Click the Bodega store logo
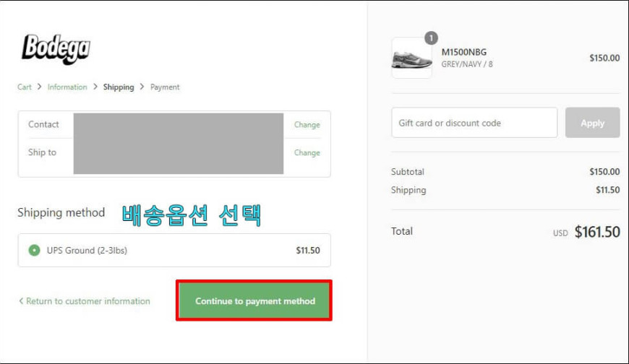Image resolution: width=629 pixels, height=364 pixels. [x=56, y=49]
